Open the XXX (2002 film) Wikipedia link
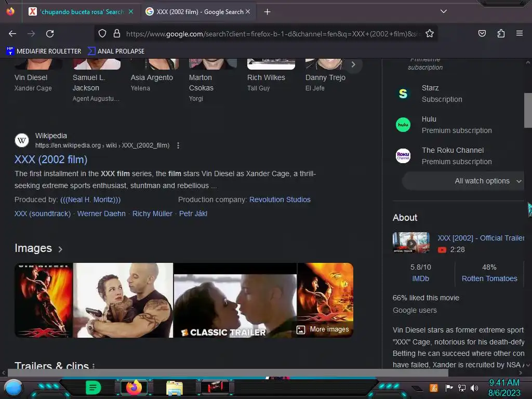532x399 pixels. [x=51, y=159]
